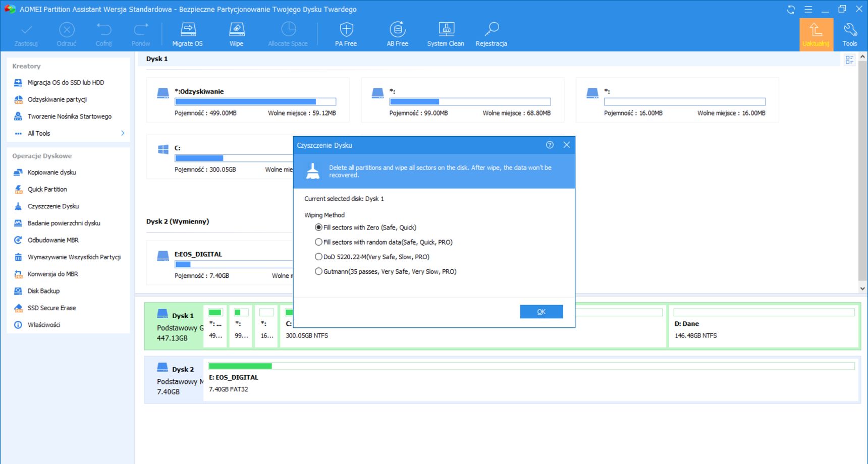Close the Czyszczenie Dysku dialog
This screenshot has width=868, height=464.
pos(567,145)
